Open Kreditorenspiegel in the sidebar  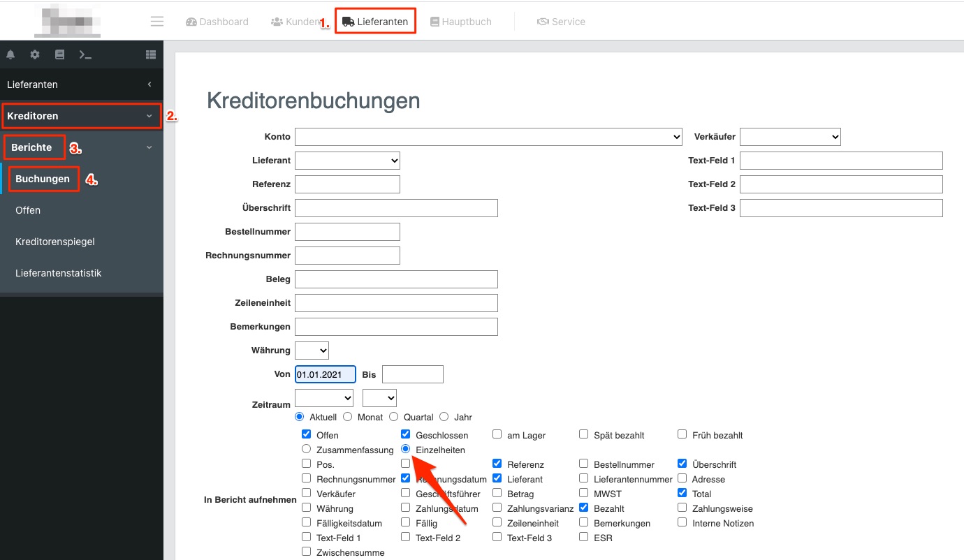point(55,242)
